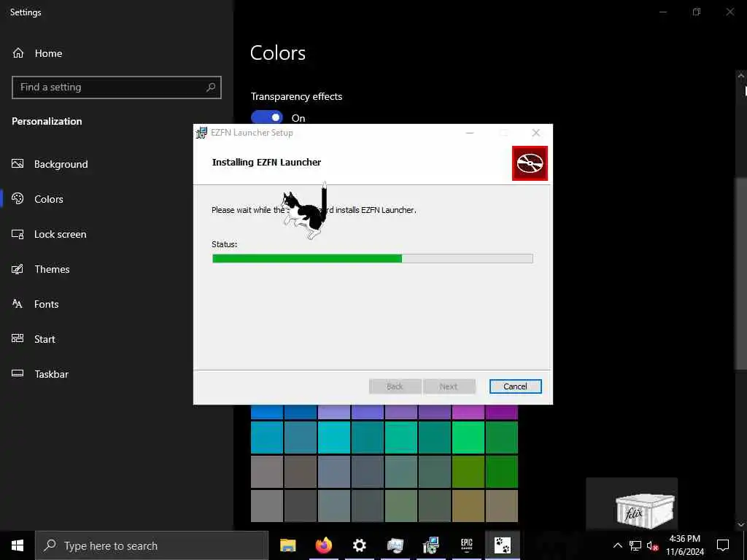Click the Settings scrollbar down arrow
This screenshot has height=560, width=747.
[741, 524]
